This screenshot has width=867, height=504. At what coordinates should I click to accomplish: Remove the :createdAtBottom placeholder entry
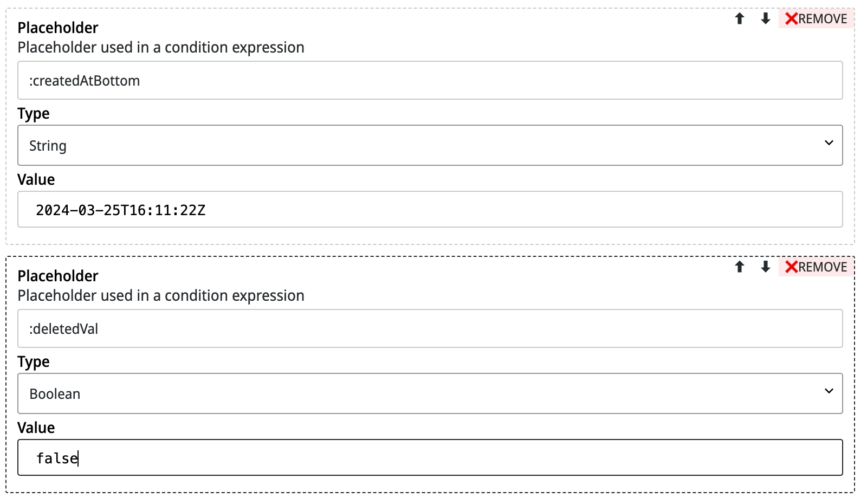(x=816, y=19)
